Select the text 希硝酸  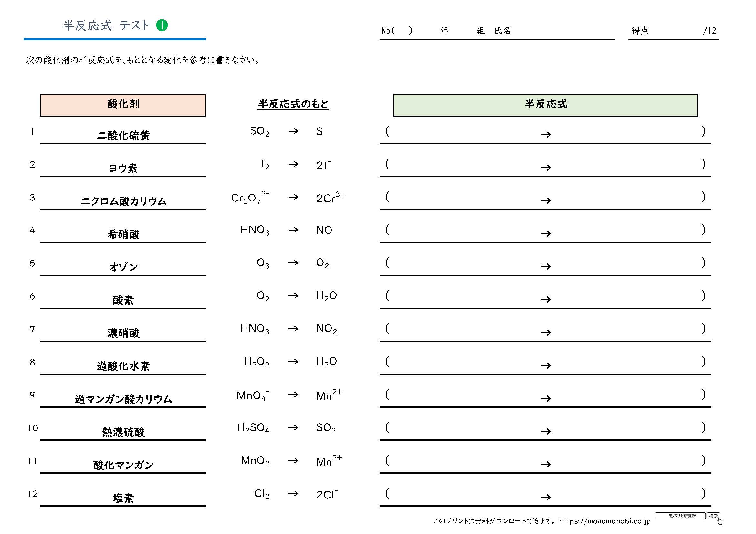point(123,234)
